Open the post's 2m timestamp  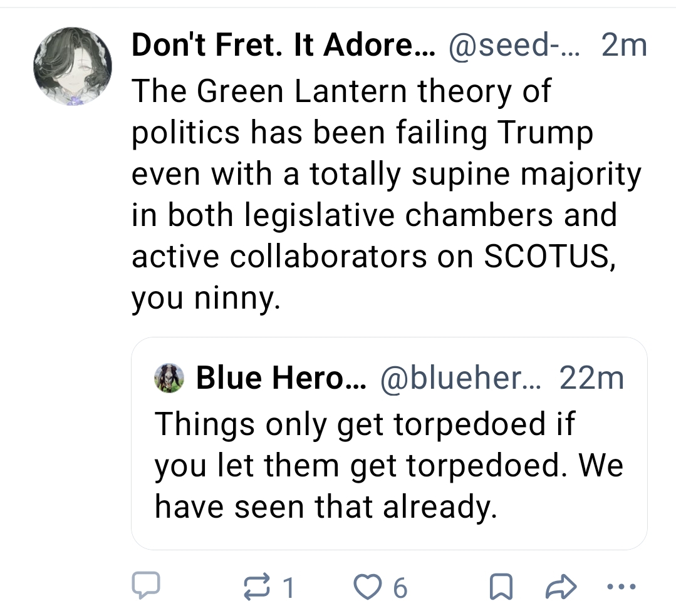click(x=623, y=46)
